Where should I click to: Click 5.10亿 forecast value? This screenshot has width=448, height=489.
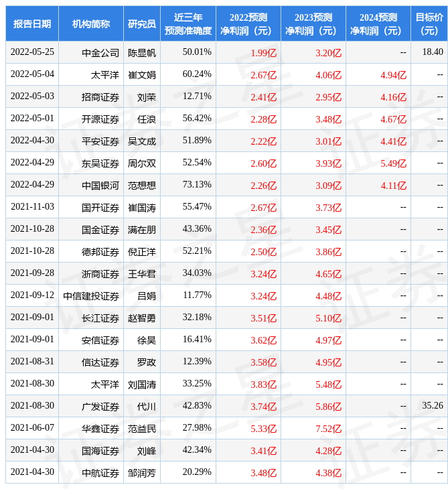(x=329, y=318)
